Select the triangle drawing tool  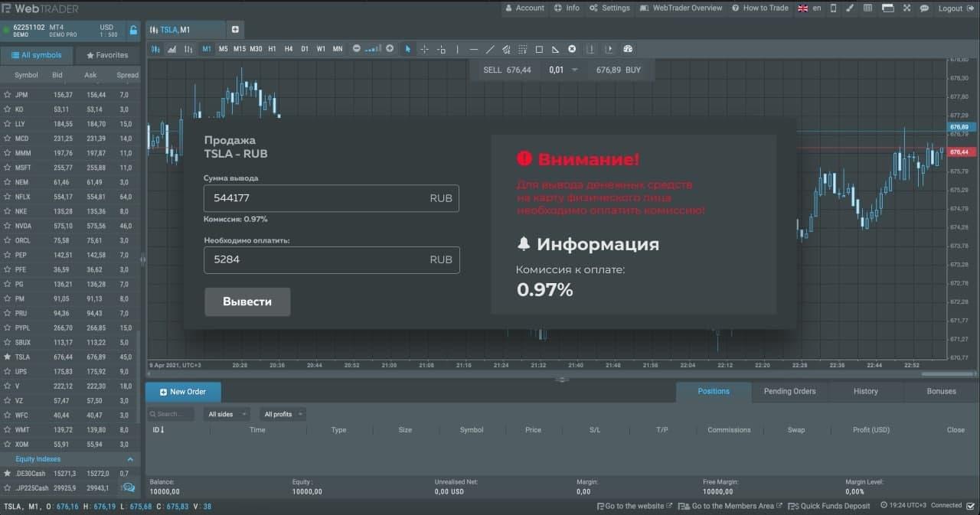pyautogui.click(x=555, y=49)
